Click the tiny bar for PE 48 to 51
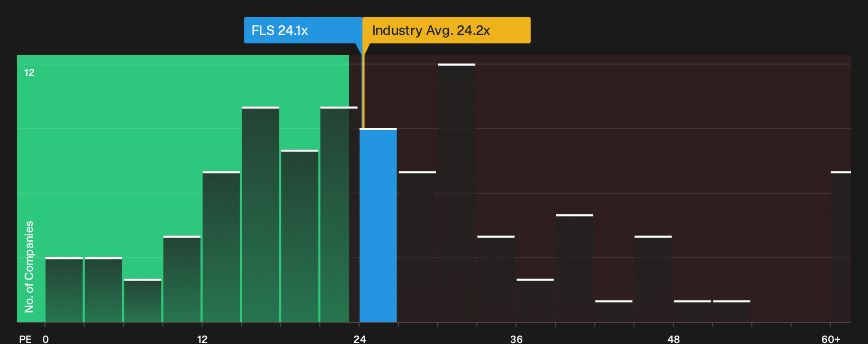Screen dimensions: 868x344 point(692,311)
